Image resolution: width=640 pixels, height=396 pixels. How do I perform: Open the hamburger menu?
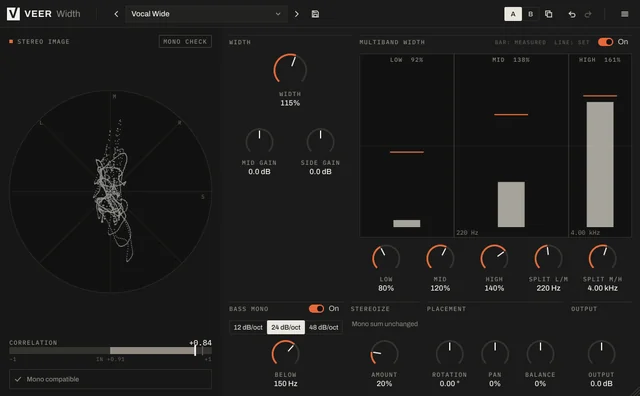624,14
